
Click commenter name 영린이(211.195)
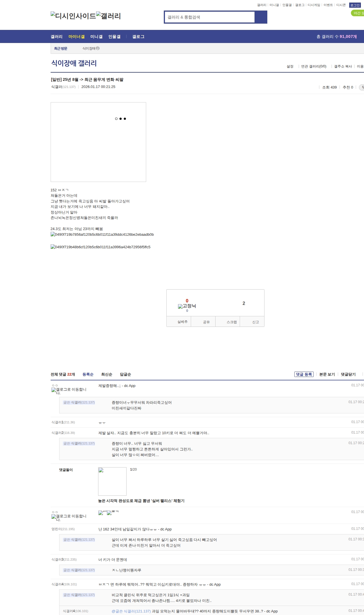pos(63,529)
